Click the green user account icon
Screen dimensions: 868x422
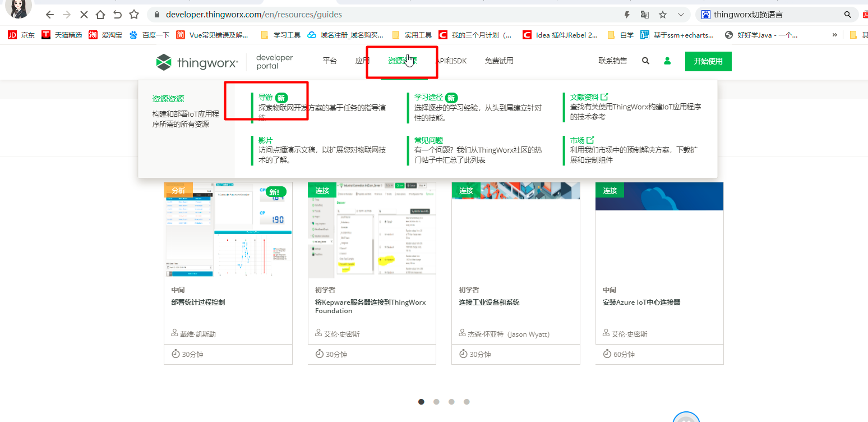(x=667, y=60)
